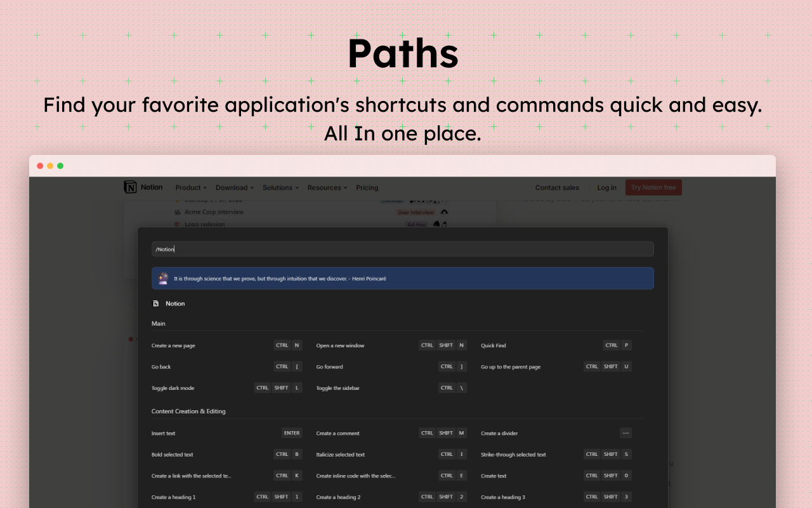Screen dimensions: 812x508
Task: Click the --- key badge for divider
Action: (x=625, y=433)
